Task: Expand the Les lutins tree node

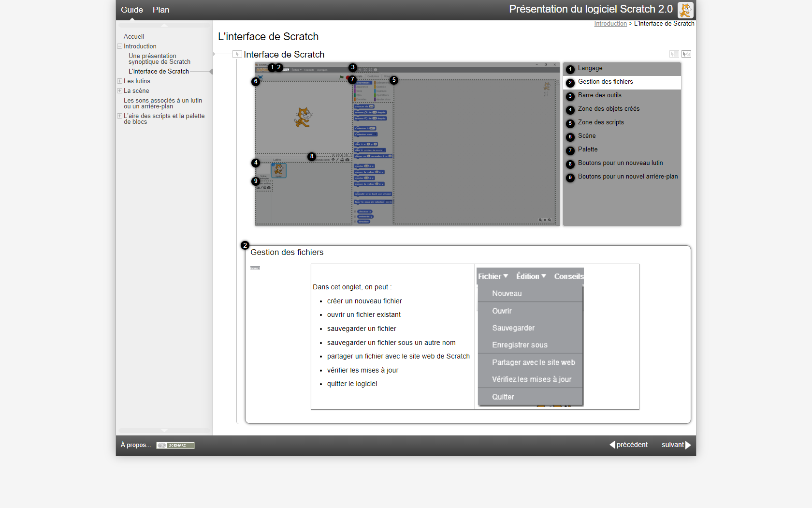Action: (119, 81)
